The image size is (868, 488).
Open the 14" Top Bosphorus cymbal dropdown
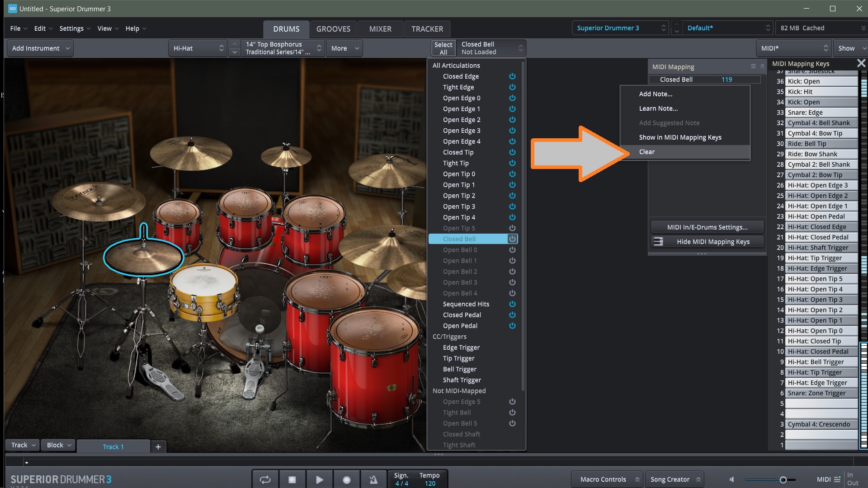[x=283, y=48]
